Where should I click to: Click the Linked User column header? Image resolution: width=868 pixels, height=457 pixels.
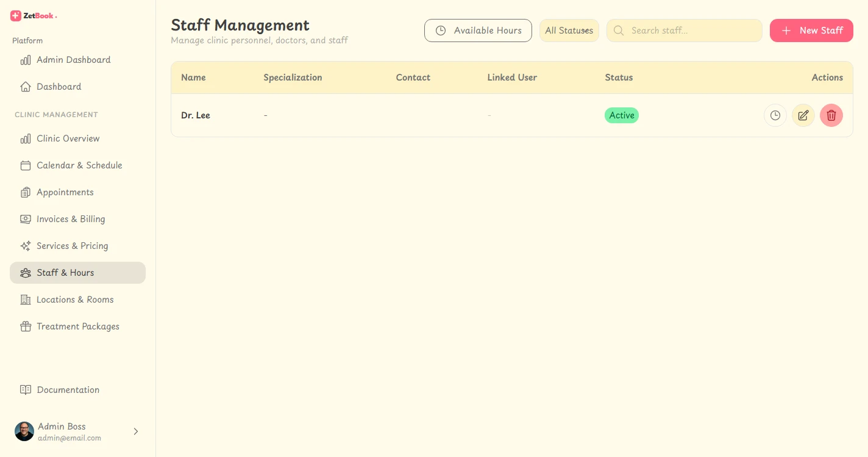(x=512, y=77)
